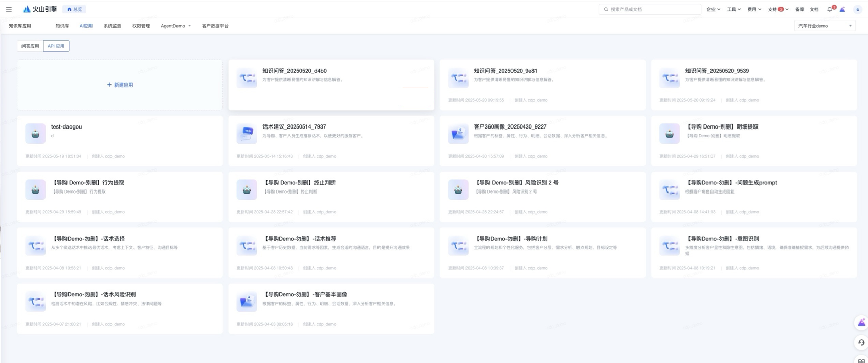Open the purple AI assistant icon in header
This screenshot has width=868, height=363.
842,9
